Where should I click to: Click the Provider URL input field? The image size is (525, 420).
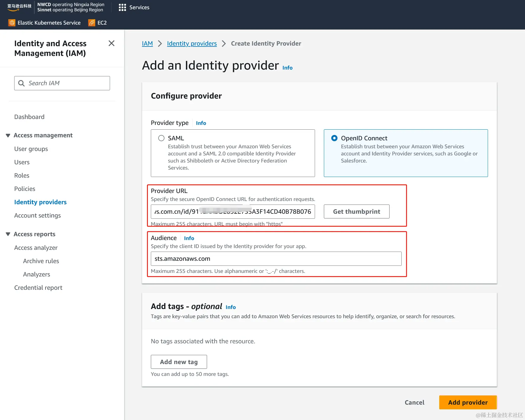point(233,212)
